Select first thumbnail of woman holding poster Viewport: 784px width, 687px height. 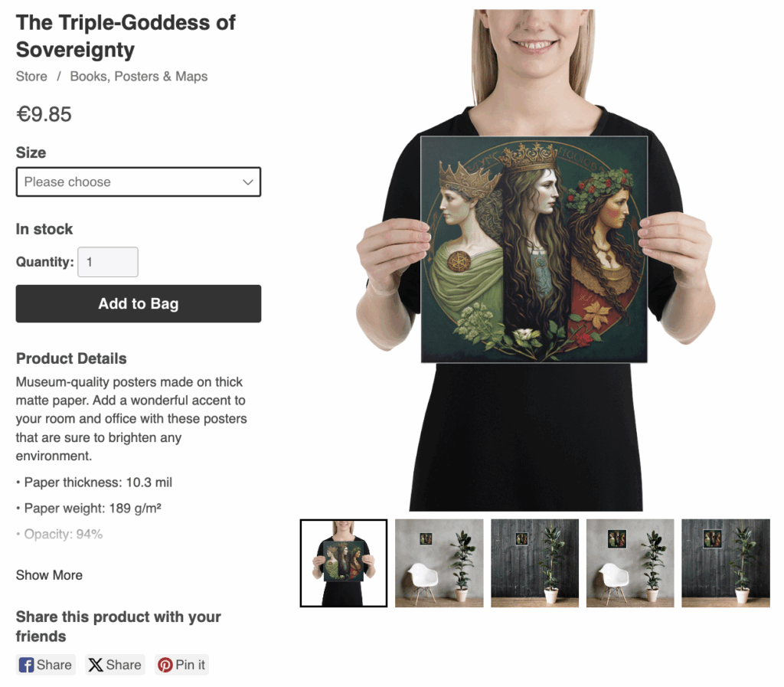(344, 563)
